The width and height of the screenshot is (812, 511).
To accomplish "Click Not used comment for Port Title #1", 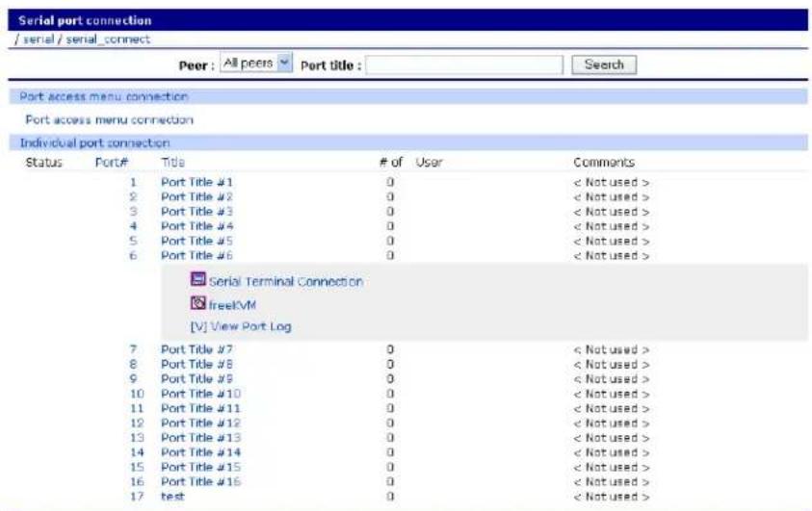I will click(611, 182).
